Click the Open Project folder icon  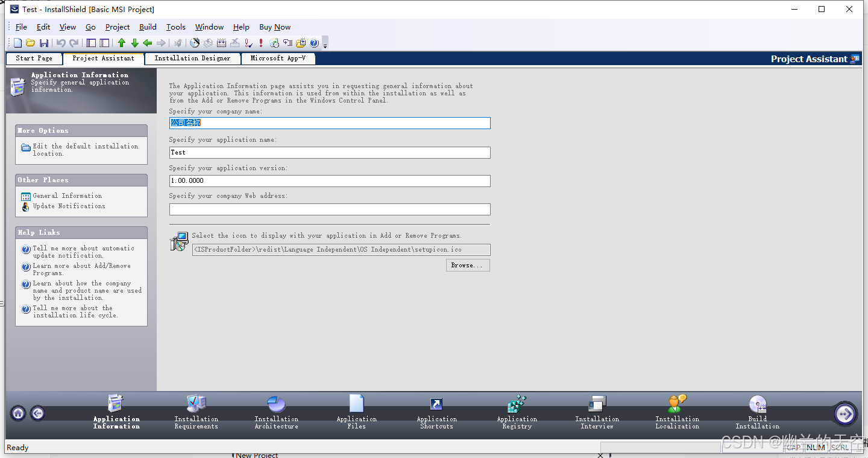(x=30, y=43)
